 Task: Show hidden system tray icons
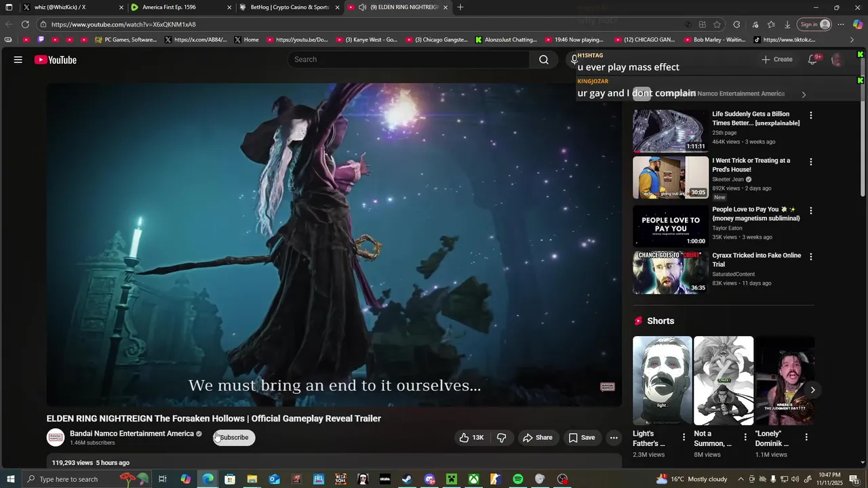tap(741, 479)
